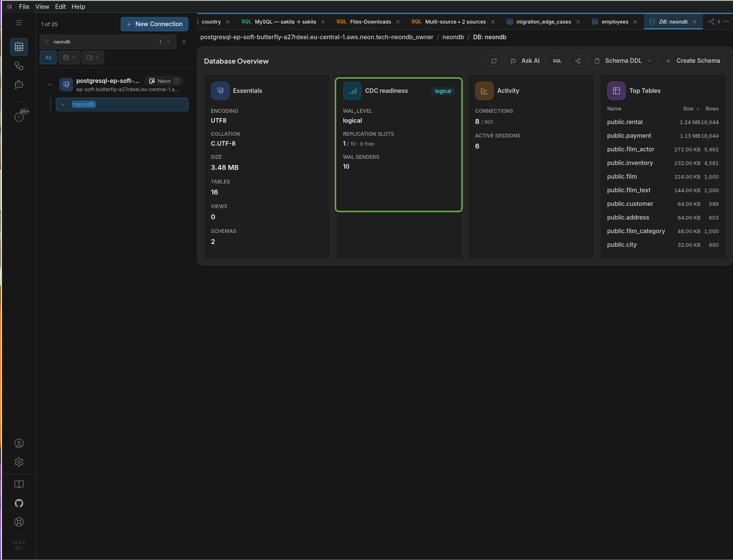Clear the neondb filter text

(169, 42)
